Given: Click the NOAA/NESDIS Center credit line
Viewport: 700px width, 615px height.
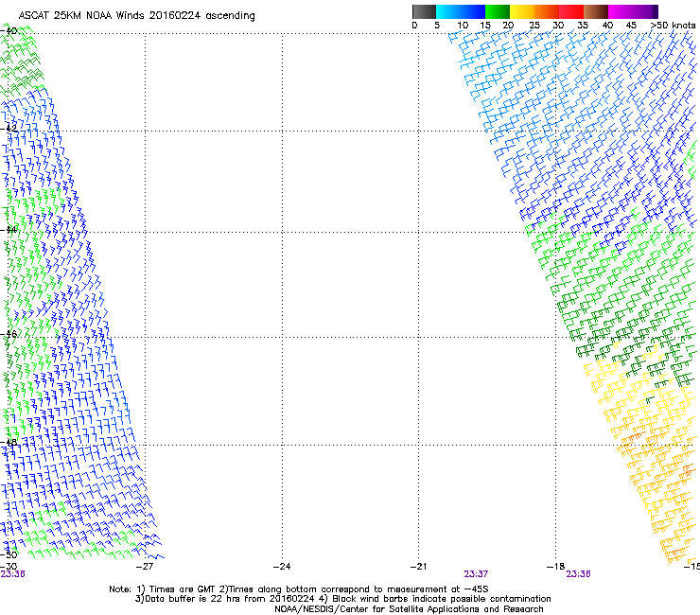Looking at the screenshot, I should tap(409, 609).
